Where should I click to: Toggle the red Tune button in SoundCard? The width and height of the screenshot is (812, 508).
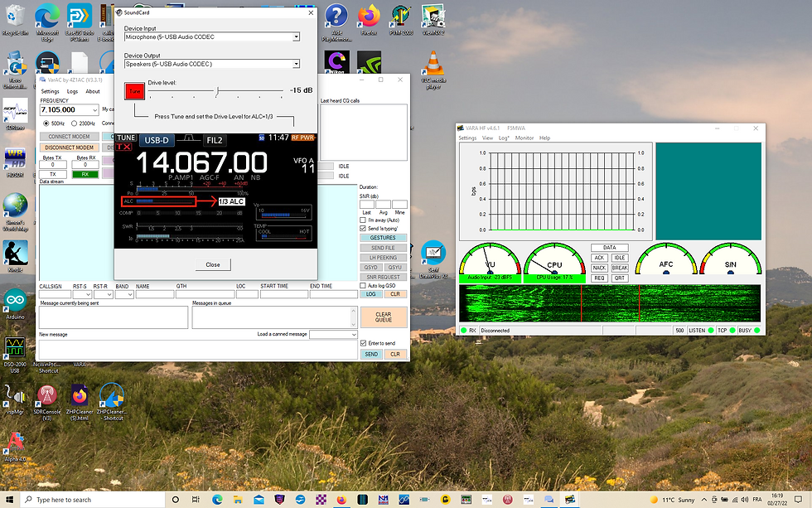click(134, 91)
